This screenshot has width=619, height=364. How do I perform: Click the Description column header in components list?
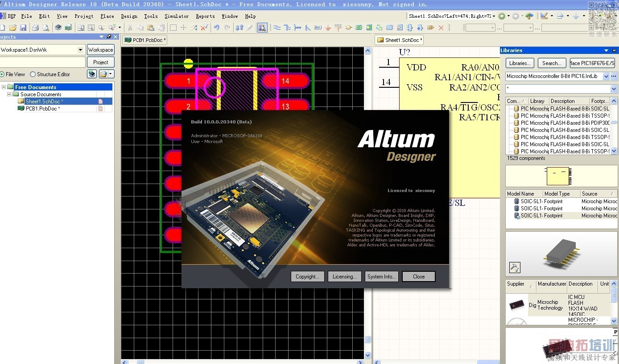tap(569, 101)
